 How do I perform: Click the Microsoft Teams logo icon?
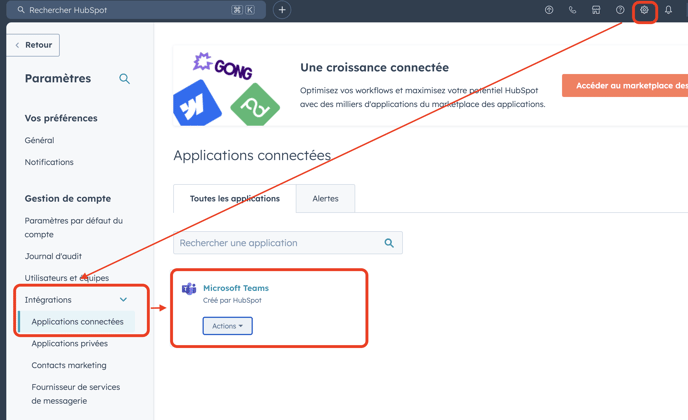click(x=189, y=289)
